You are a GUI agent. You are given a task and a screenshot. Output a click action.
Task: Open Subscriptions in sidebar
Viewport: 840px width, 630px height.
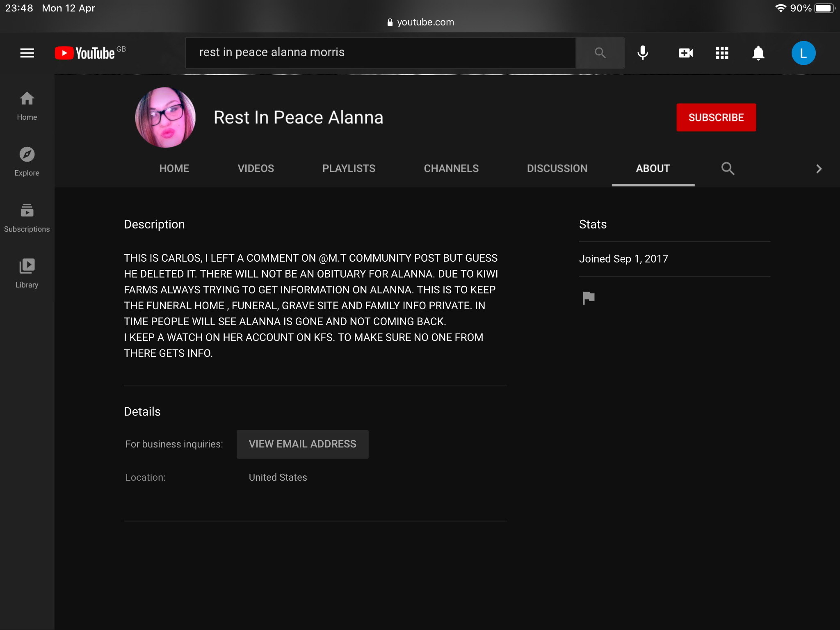point(27,218)
